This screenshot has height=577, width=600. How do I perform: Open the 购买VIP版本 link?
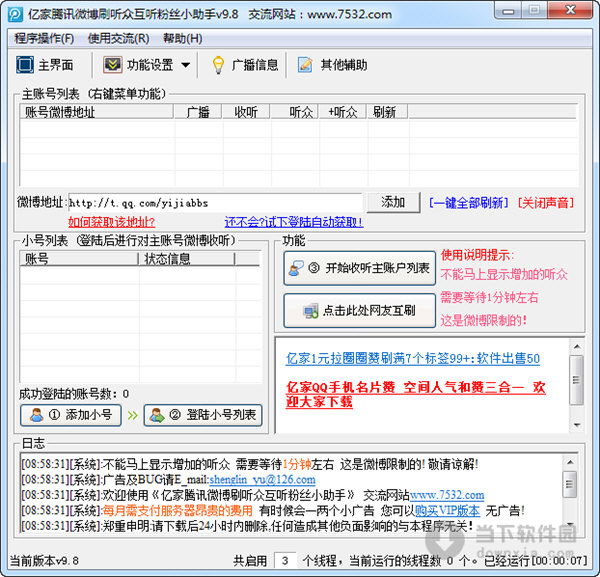tap(447, 510)
